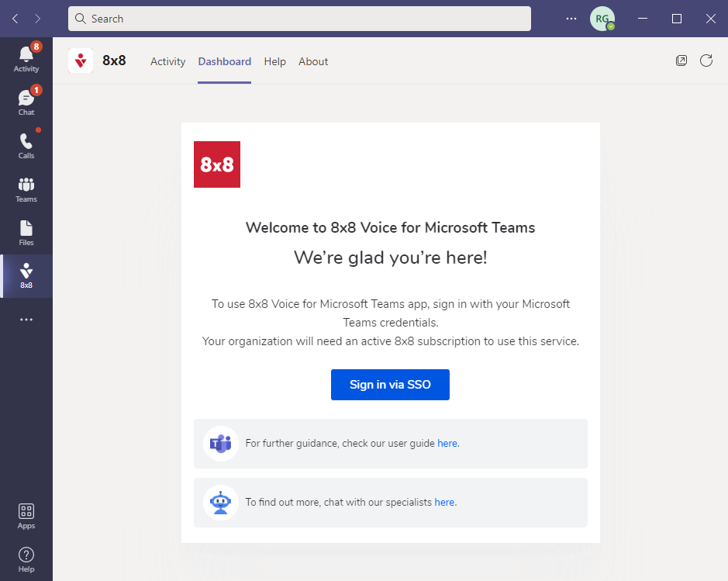Image resolution: width=728 pixels, height=581 pixels.
Task: Go to Calls in the sidebar
Action: pos(26,146)
